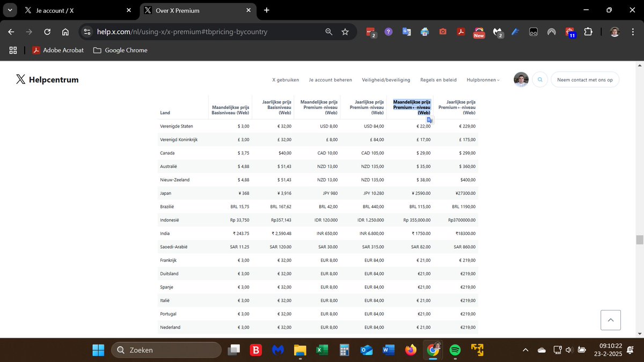This screenshot has height=362, width=644.
Task: Open the extension showing badge 11
Action: (570, 32)
